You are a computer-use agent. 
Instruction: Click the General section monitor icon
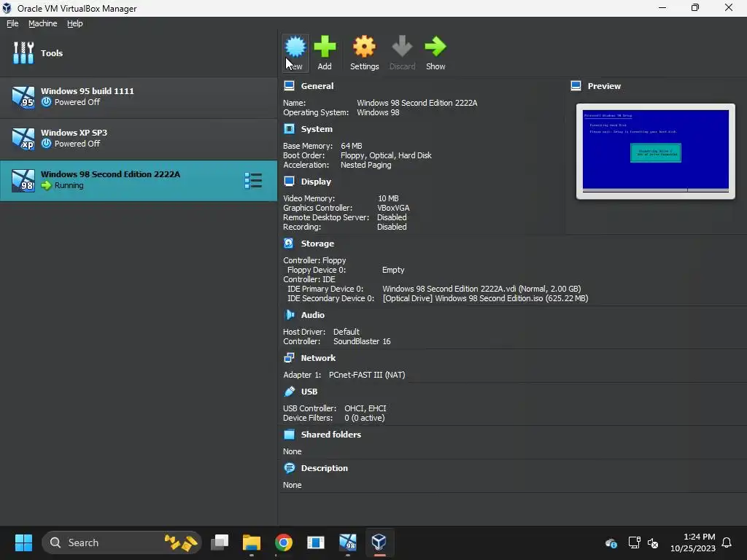[x=289, y=86]
